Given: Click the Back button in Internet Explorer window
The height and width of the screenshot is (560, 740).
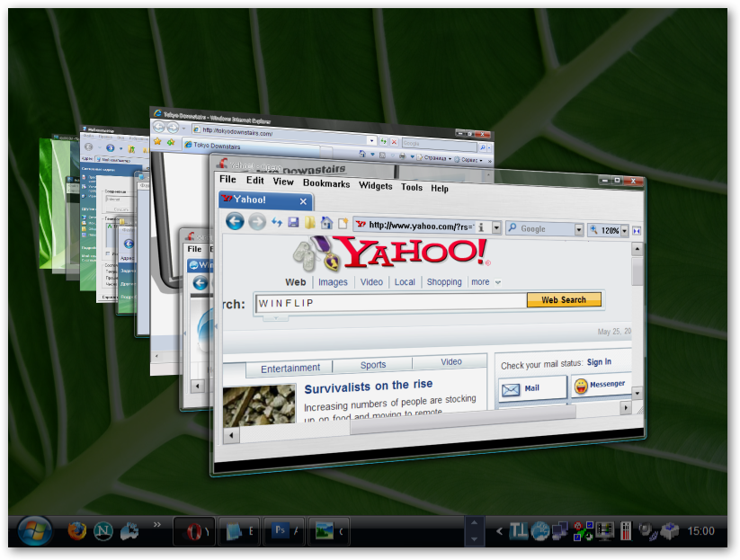Looking at the screenshot, I should (159, 127).
